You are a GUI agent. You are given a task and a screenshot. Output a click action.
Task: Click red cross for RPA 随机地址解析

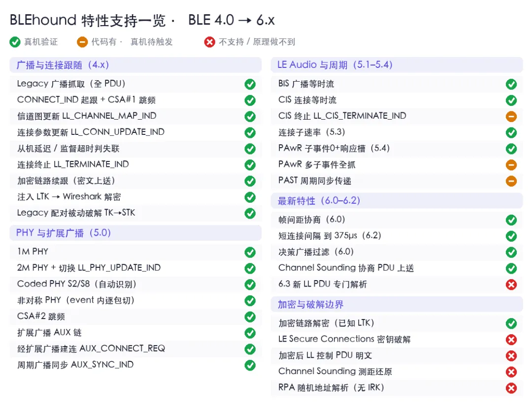point(511,388)
